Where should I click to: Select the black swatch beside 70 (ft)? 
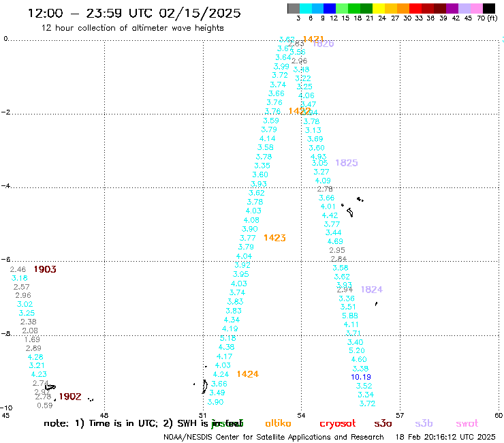489,8
